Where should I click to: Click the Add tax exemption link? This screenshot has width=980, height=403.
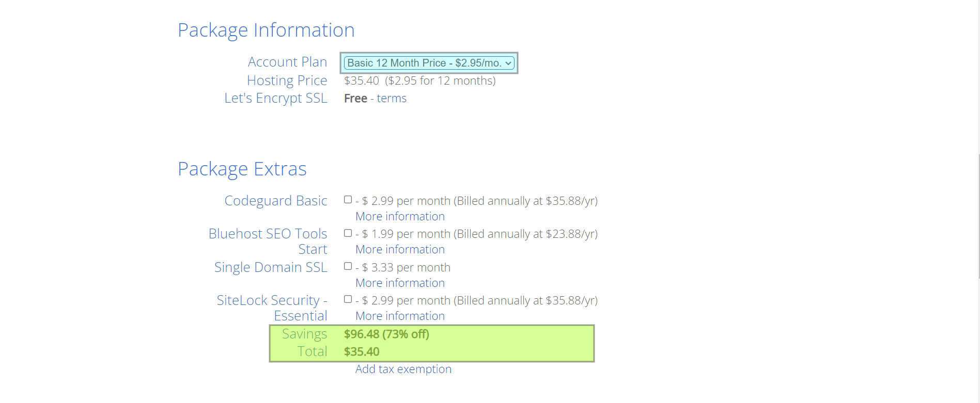(403, 369)
